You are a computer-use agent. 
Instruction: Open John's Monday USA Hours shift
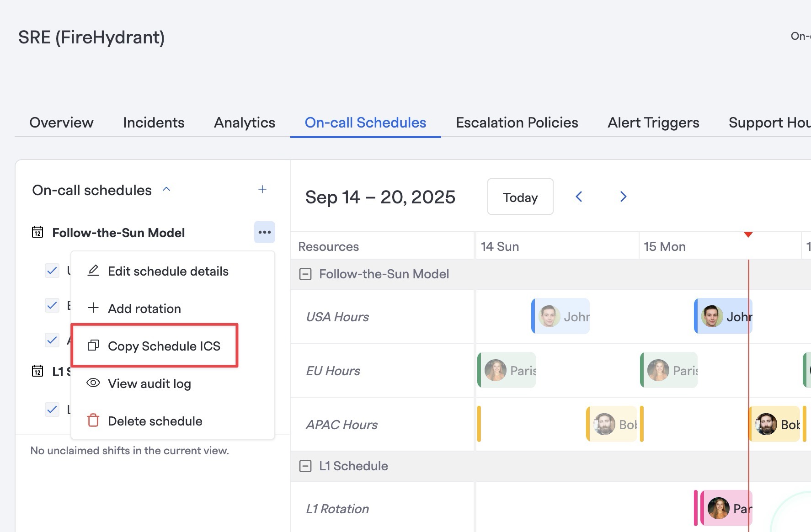[723, 316]
